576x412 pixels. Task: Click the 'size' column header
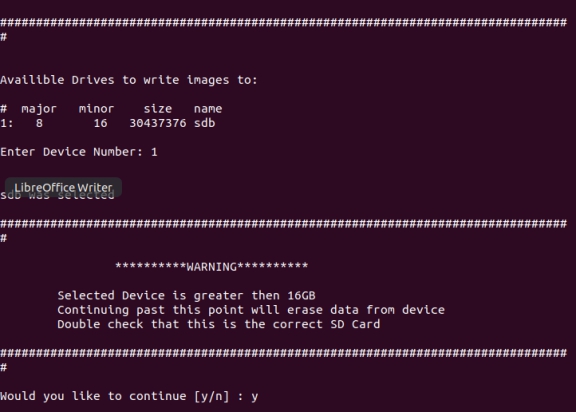coord(158,109)
